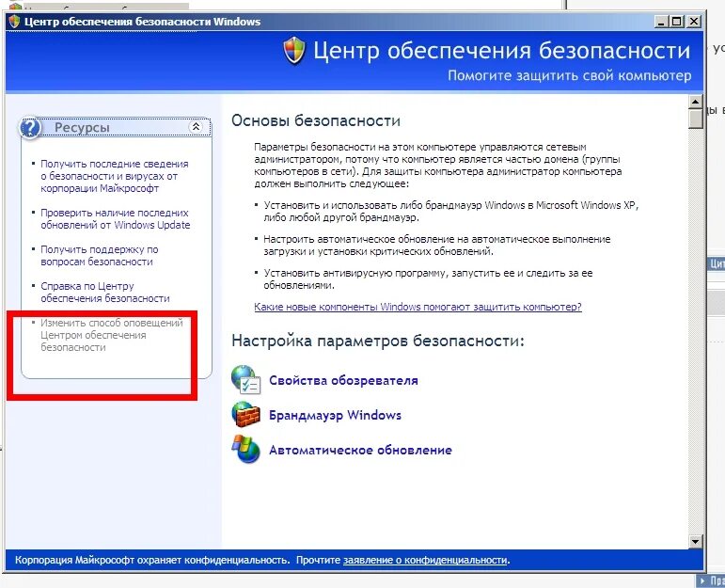The height and width of the screenshot is (588, 725).
Task: Open заявление о конфиденциальности link
Action: coord(425,560)
